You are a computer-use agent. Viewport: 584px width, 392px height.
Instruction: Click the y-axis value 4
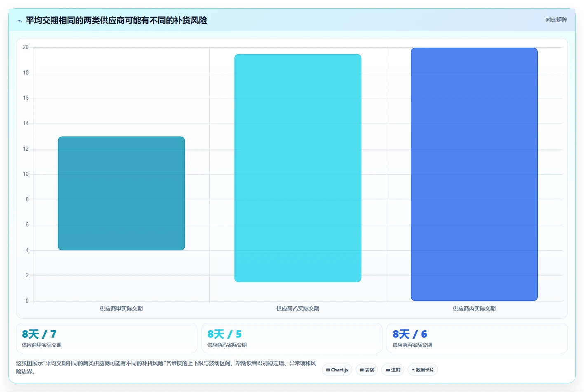[27, 250]
